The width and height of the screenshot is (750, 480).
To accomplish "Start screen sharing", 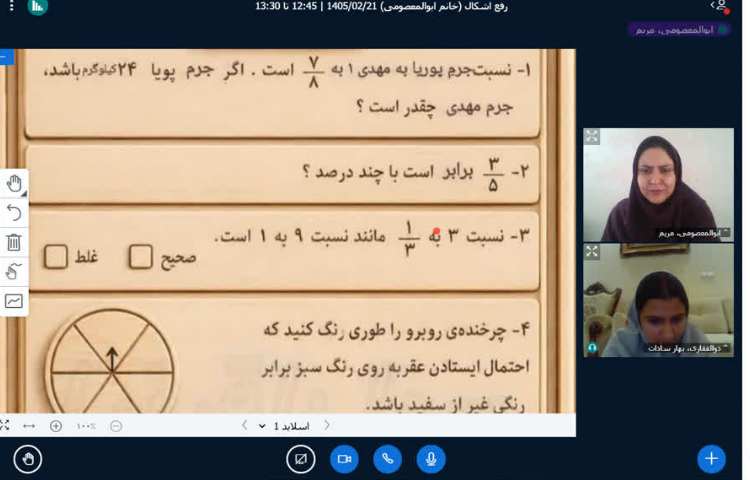I will [x=301, y=459].
